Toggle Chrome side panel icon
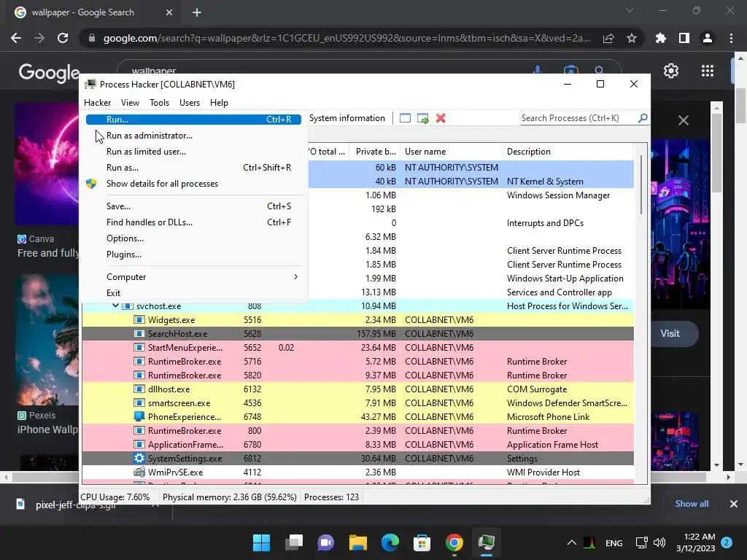 (x=684, y=38)
